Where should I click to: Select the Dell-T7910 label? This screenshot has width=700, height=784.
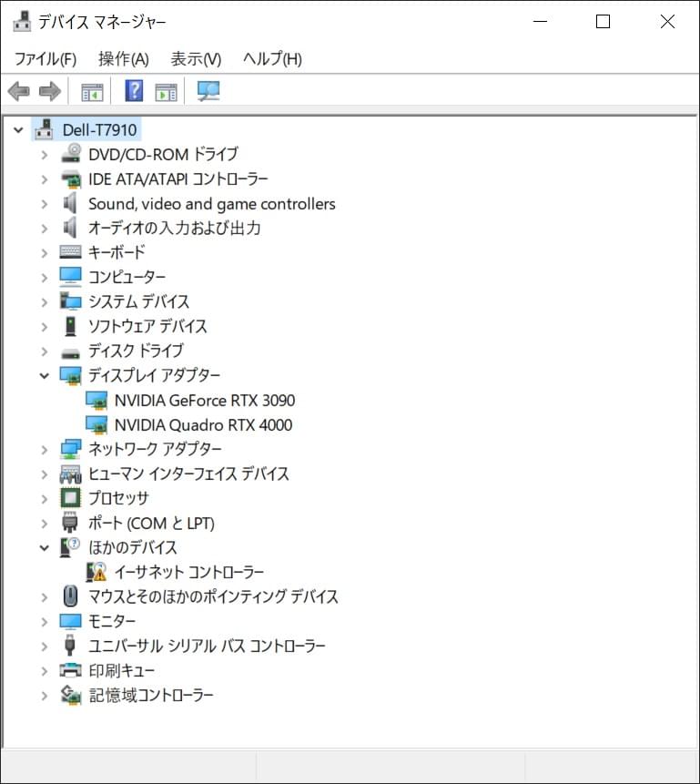[x=99, y=130]
